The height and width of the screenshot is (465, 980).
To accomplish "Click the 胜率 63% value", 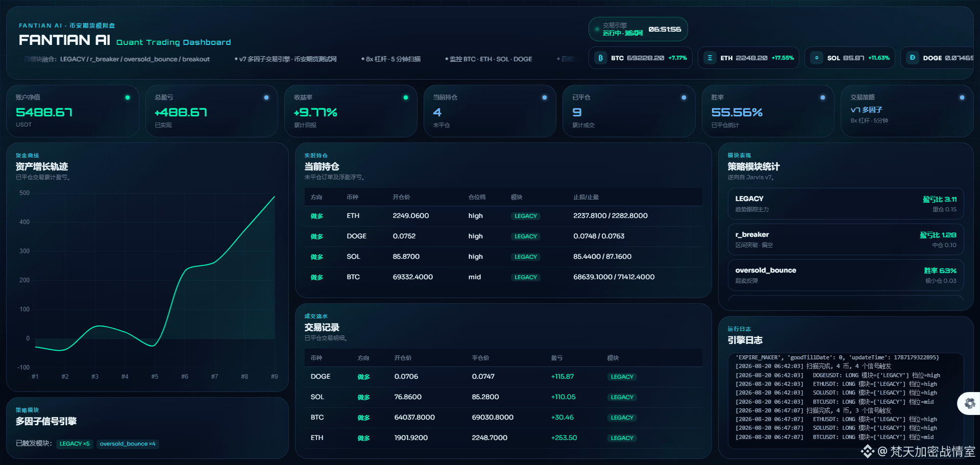I will click(940, 271).
